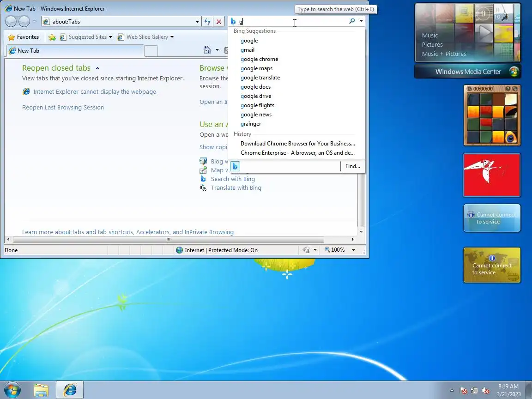The image size is (532, 399).
Task: Open the recent pages dropdown arrow
Action: tap(34, 22)
